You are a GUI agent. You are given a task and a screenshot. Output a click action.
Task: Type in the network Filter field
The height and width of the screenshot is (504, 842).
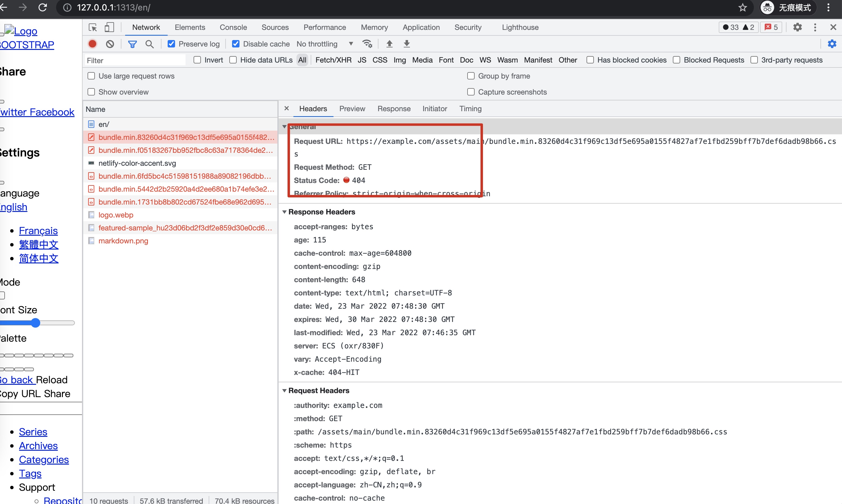[x=134, y=60]
